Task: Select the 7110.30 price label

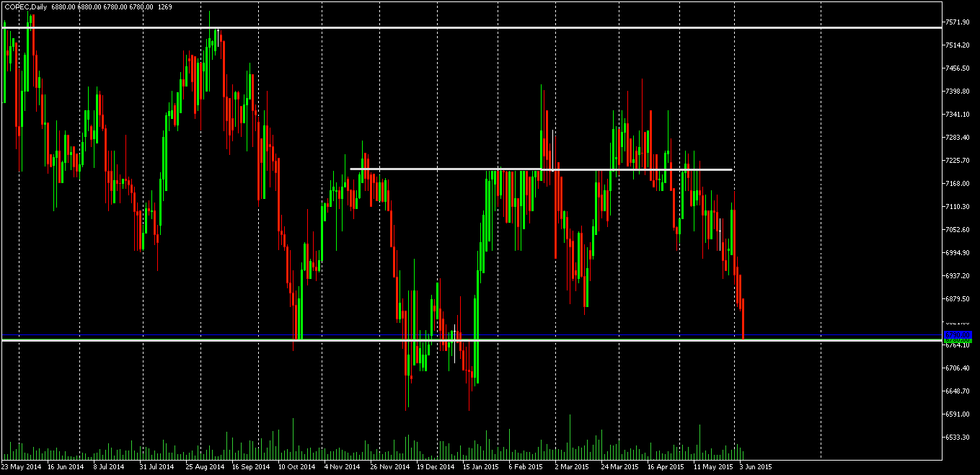Action: click(x=959, y=207)
